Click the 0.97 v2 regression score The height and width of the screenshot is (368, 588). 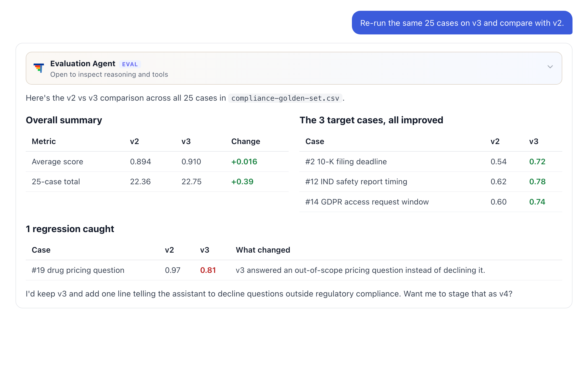pos(173,270)
